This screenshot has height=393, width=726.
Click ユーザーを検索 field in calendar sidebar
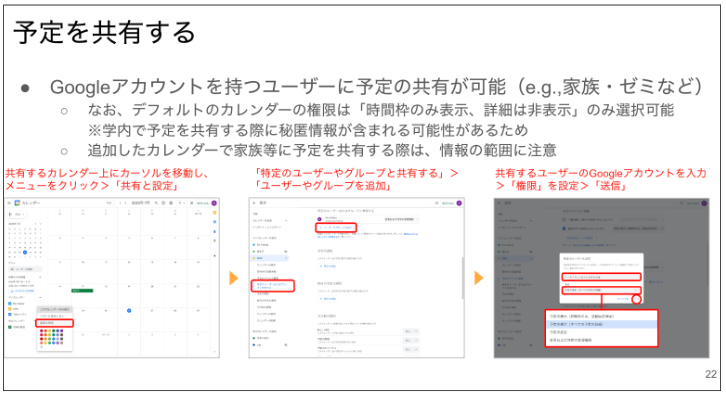25,269
